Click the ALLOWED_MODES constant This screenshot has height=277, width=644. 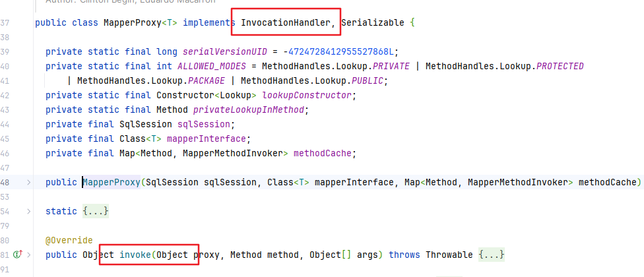212,66
